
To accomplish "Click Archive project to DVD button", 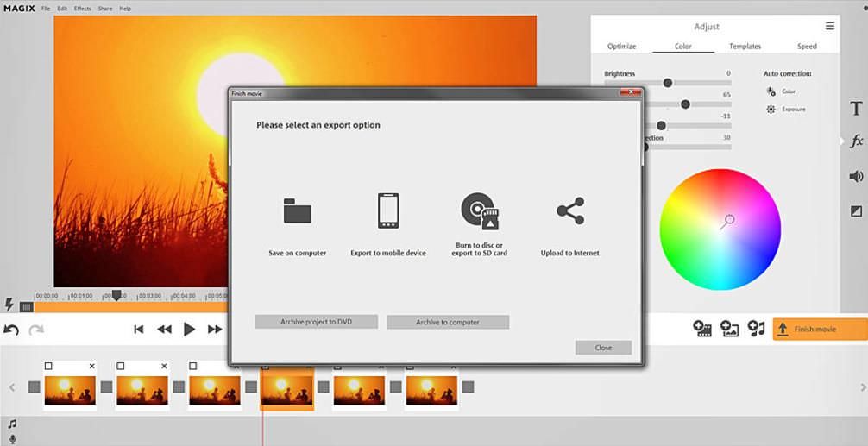I will pyautogui.click(x=316, y=322).
